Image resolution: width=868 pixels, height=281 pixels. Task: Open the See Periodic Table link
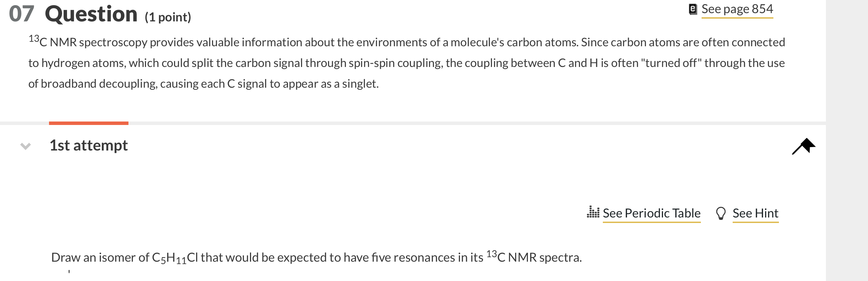[652, 213]
